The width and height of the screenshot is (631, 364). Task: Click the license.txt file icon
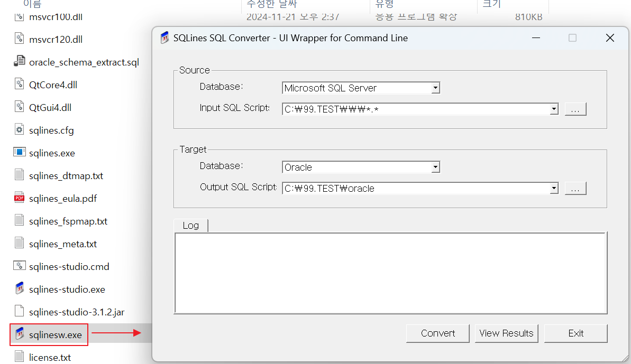pos(20,357)
